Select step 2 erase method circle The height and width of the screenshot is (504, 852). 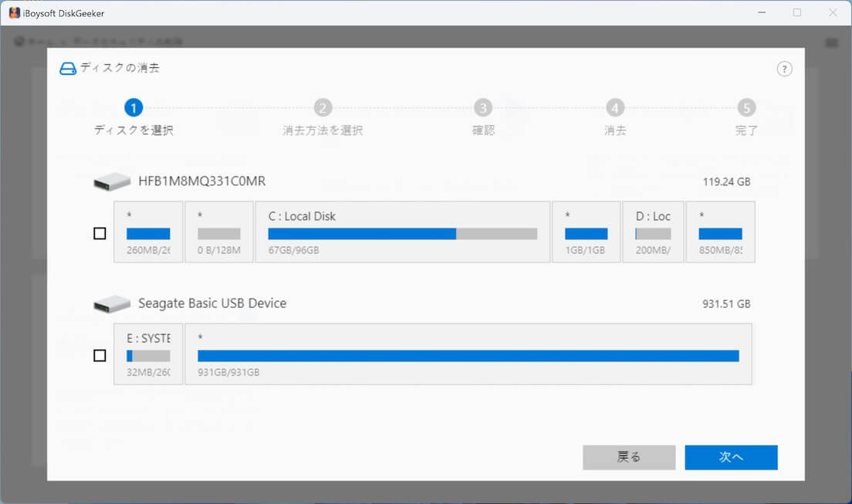pyautogui.click(x=323, y=107)
